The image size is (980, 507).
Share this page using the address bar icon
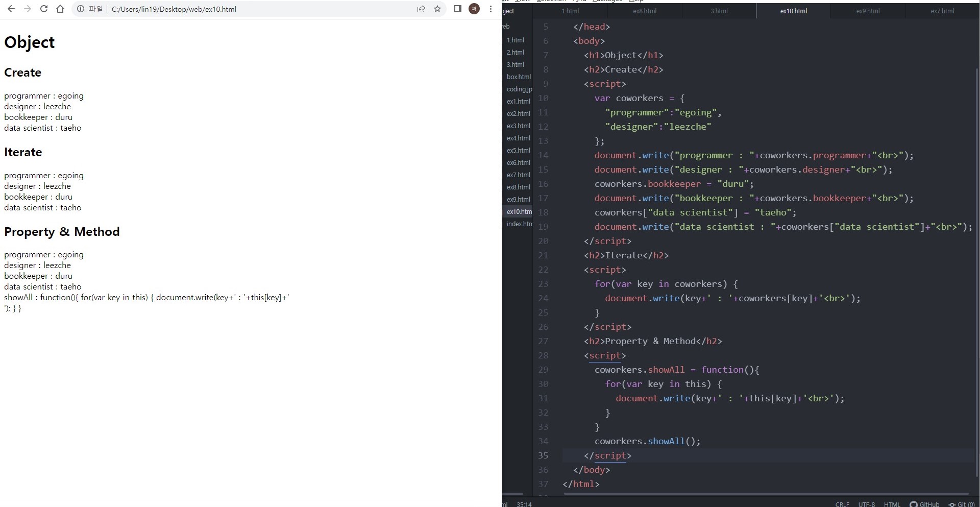click(x=421, y=9)
